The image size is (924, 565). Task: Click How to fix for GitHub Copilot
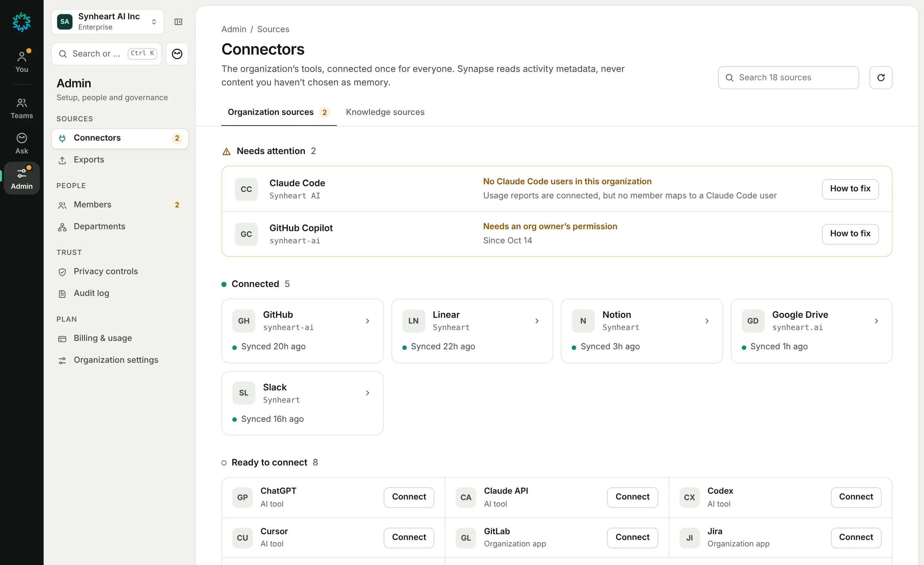point(850,234)
